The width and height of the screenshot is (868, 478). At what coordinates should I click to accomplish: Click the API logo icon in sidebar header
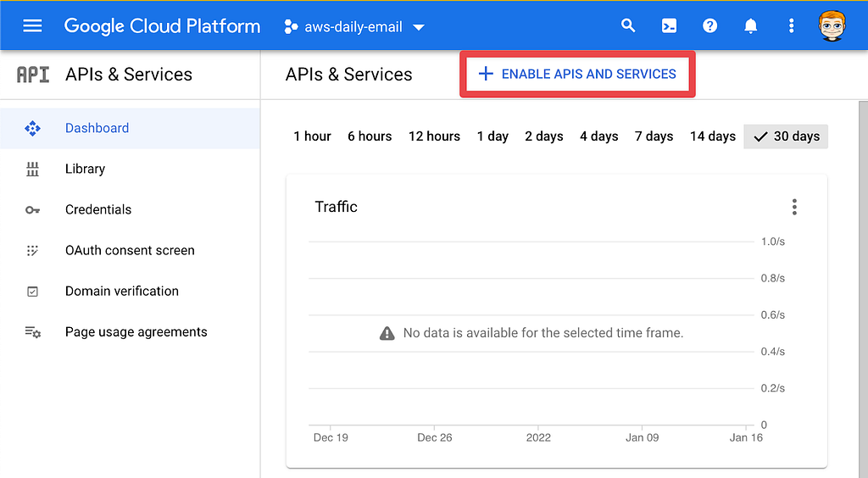pos(33,74)
